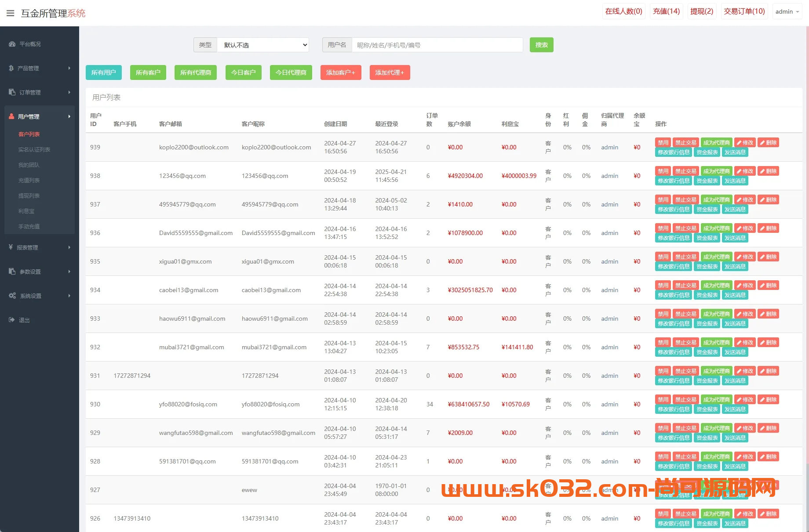Viewport: 809px width, 532px height.
Task: Select the 平台概况 dashboard icon
Action: click(11, 44)
